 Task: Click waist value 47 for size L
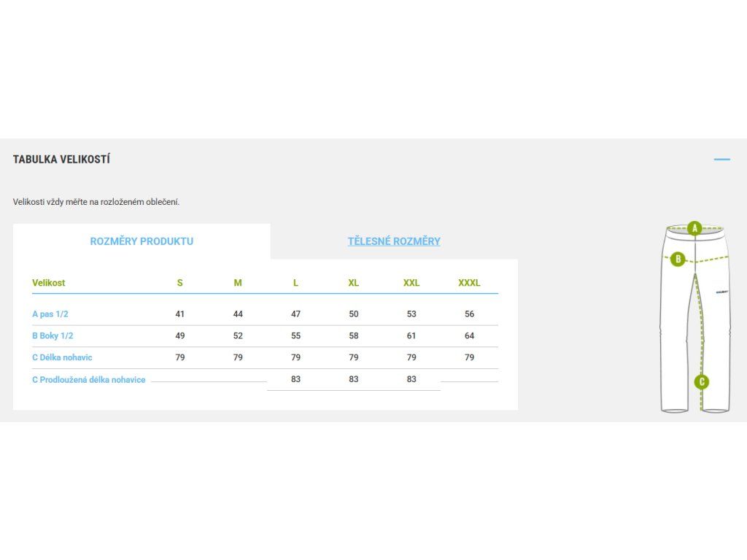point(295,314)
